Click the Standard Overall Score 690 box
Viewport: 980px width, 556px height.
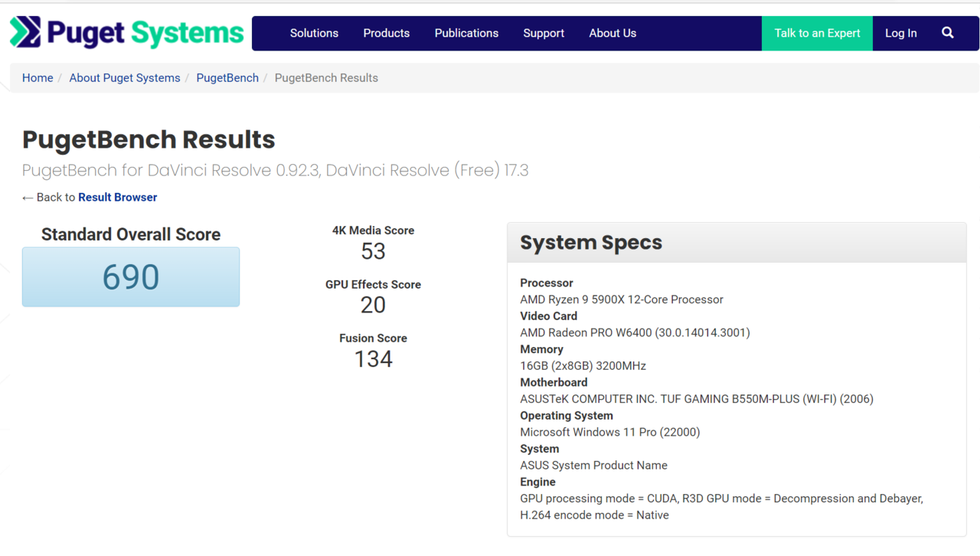click(x=131, y=277)
